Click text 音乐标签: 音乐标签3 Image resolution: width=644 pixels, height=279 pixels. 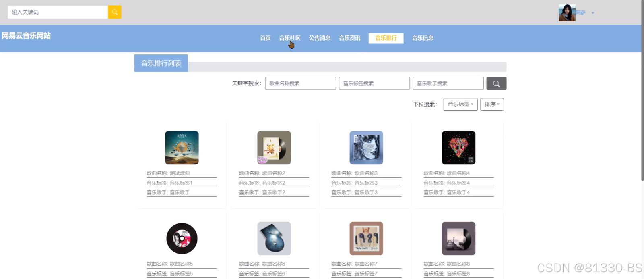[x=354, y=183]
